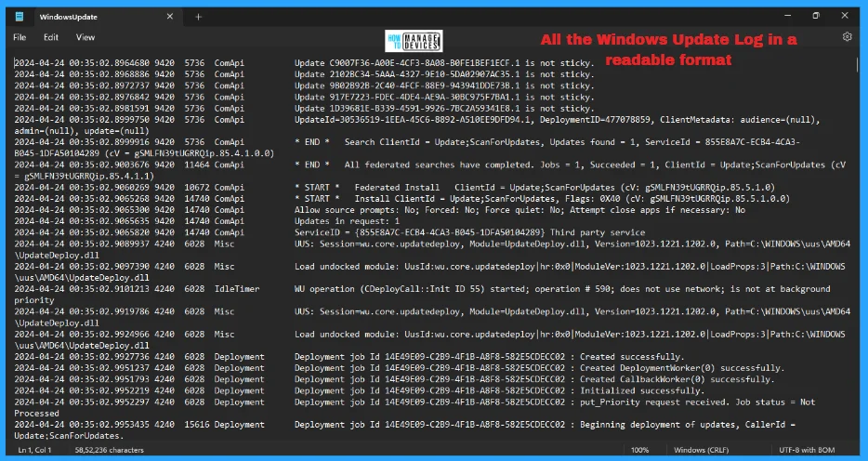Click the UpdateId=30536519 log line

(417, 125)
